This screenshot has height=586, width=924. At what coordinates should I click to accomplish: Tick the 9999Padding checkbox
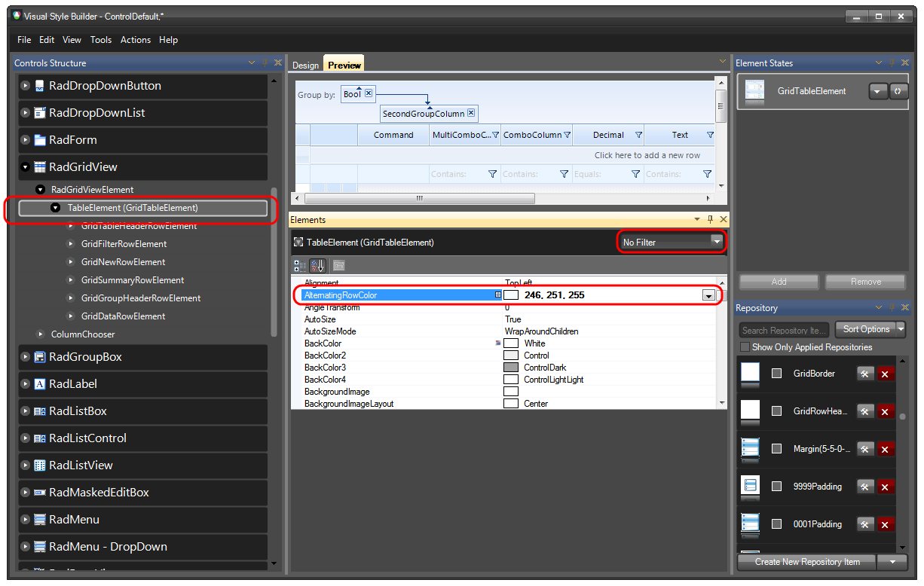pyautogui.click(x=777, y=487)
